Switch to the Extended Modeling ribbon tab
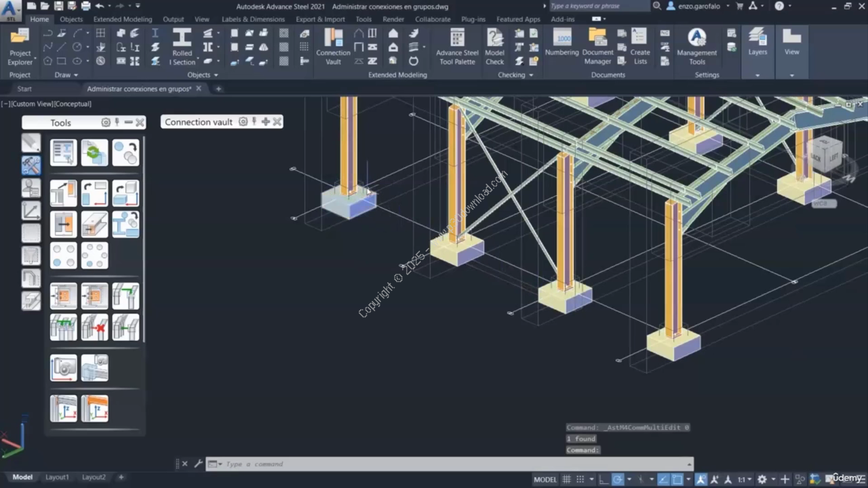This screenshot has height=488, width=868. click(123, 20)
